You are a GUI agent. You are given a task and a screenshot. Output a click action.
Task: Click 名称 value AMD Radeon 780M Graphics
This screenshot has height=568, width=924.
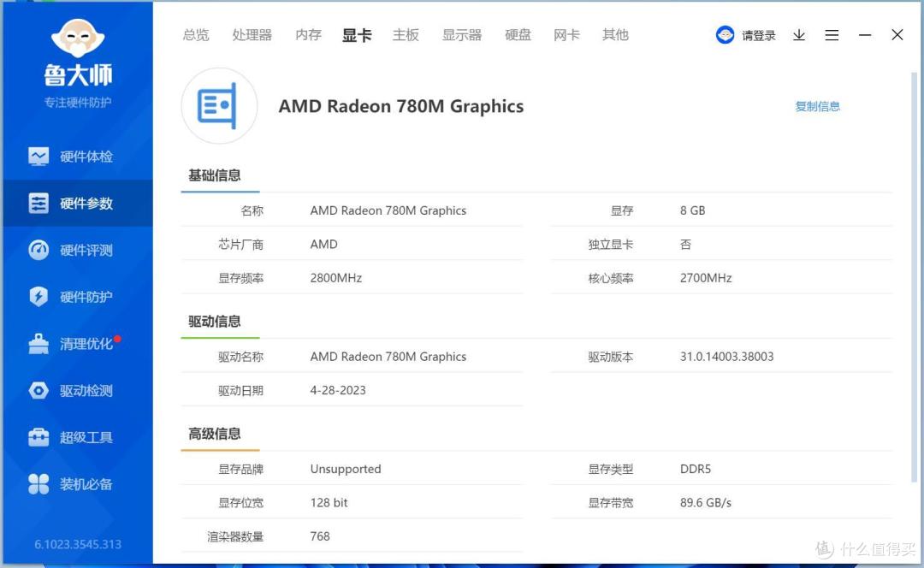coord(388,210)
